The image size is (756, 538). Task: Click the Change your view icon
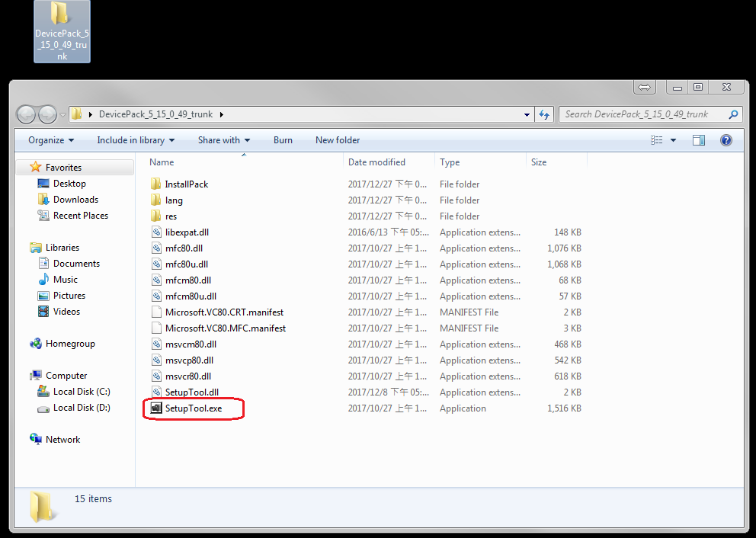click(x=657, y=140)
